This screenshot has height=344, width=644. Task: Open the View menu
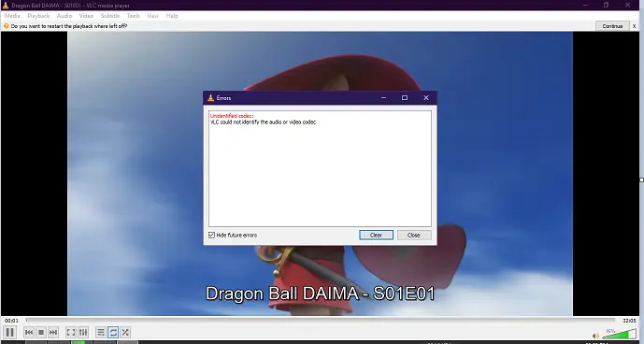point(152,16)
